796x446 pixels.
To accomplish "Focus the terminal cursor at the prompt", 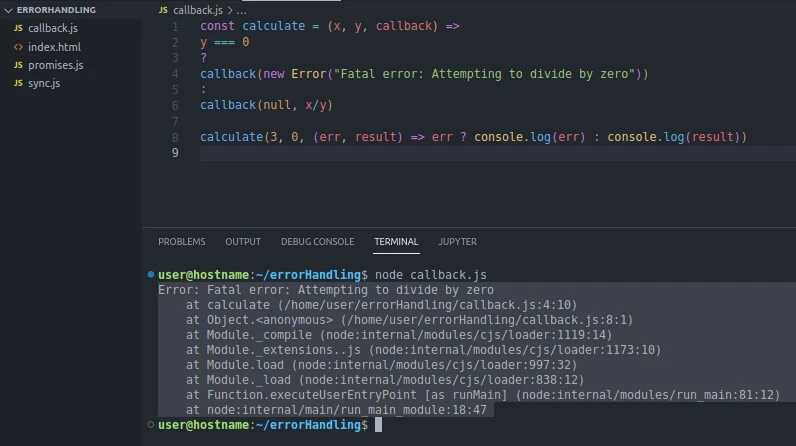I will coord(378,425).
